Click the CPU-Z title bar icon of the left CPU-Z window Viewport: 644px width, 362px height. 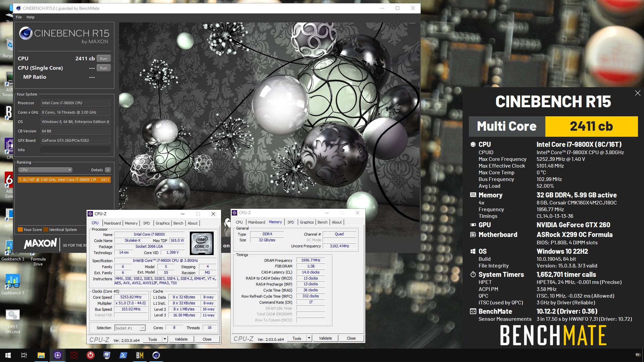(90, 214)
